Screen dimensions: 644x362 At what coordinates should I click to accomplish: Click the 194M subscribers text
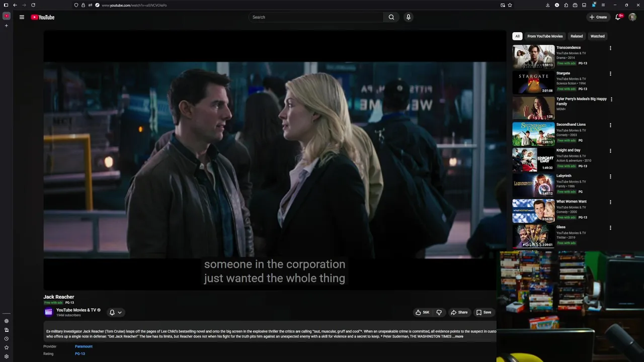pos(68,315)
